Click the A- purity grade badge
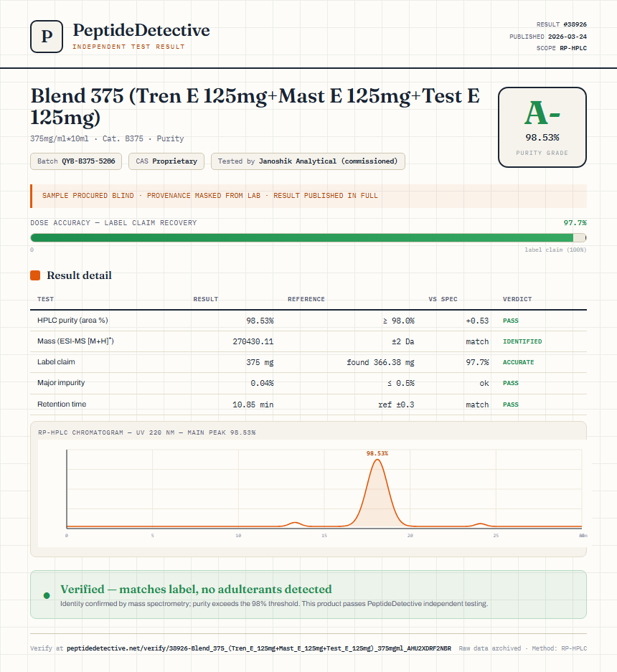 (x=542, y=127)
